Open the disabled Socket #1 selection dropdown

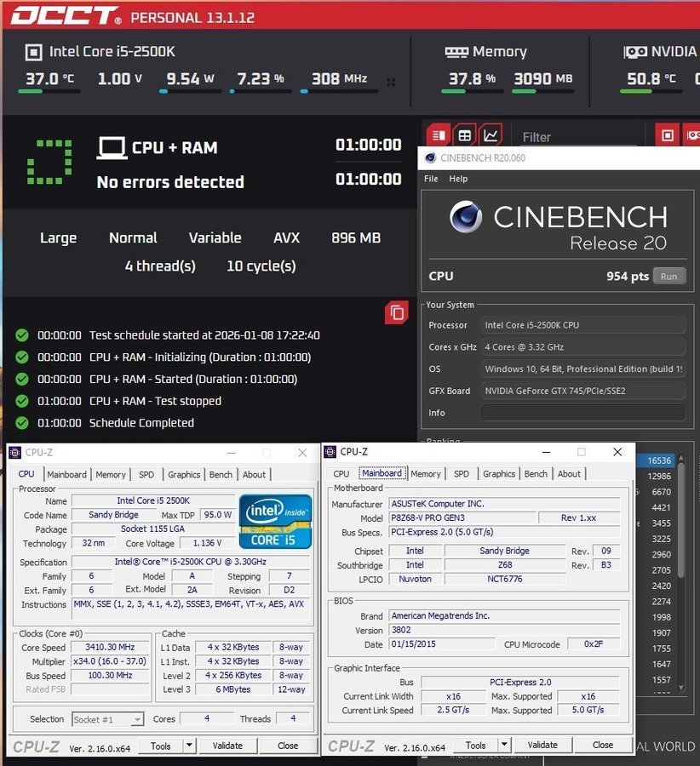(x=108, y=719)
